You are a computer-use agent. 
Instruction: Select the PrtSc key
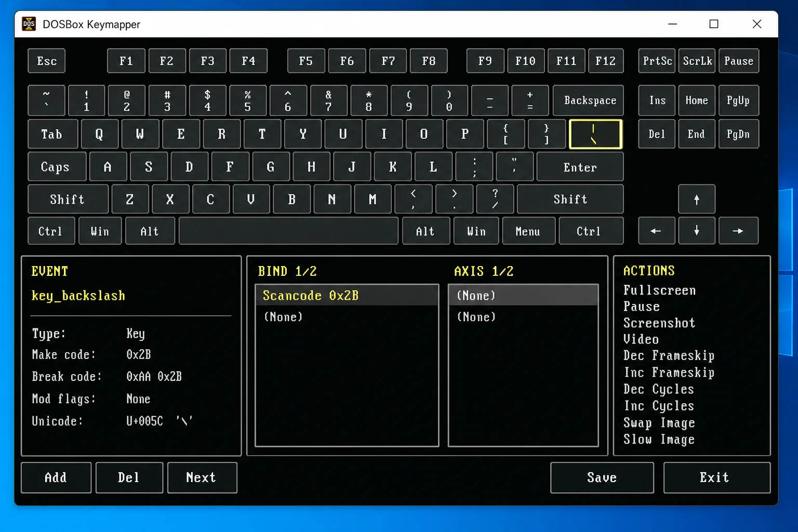click(657, 61)
